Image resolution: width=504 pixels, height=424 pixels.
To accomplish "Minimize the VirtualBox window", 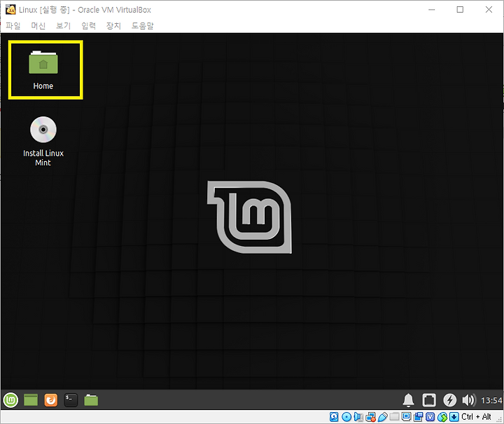I will 432,10.
